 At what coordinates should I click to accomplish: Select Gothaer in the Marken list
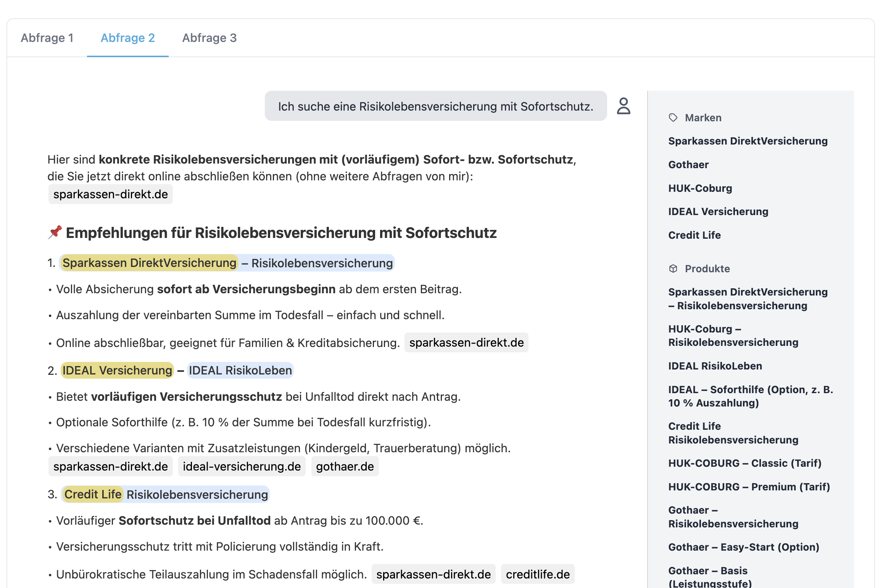[x=688, y=164]
